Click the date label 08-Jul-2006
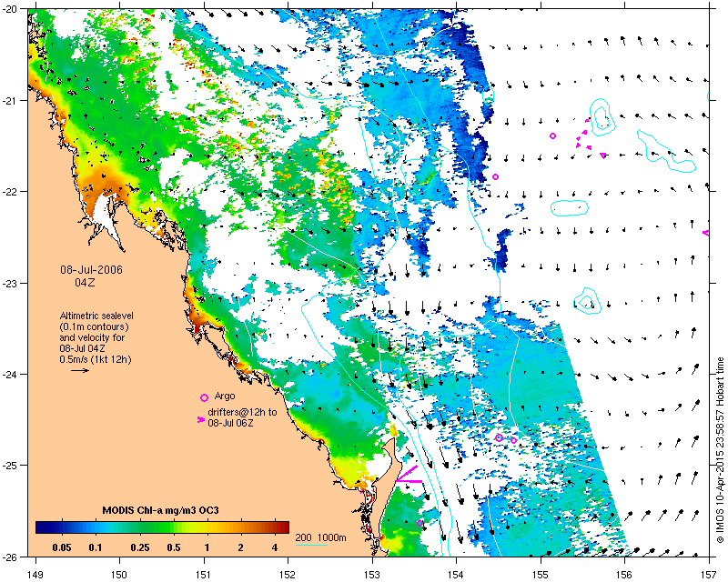728x582 pixels. tap(92, 270)
